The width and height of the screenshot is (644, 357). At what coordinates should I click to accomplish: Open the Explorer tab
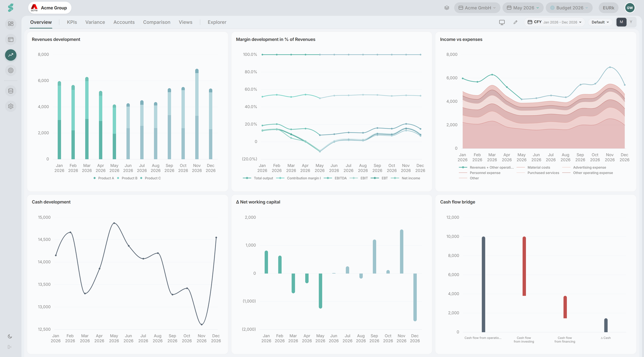tap(217, 22)
